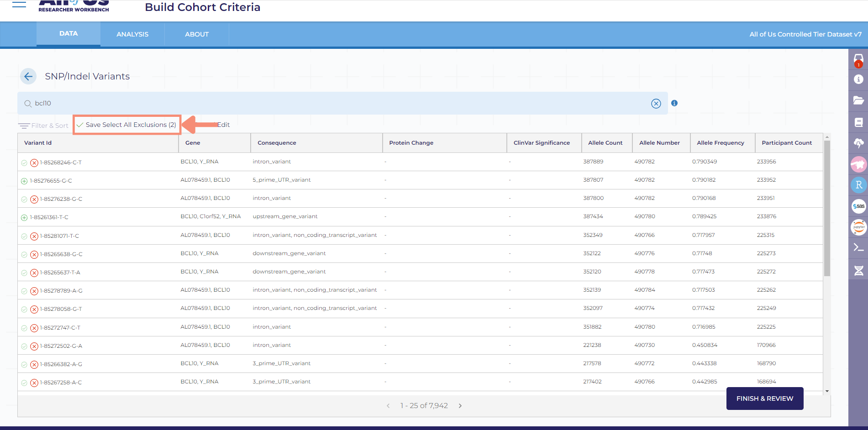This screenshot has height=430, width=868.
Task: Toggle the green check on 1-85276238-G-C
Action: point(24,199)
